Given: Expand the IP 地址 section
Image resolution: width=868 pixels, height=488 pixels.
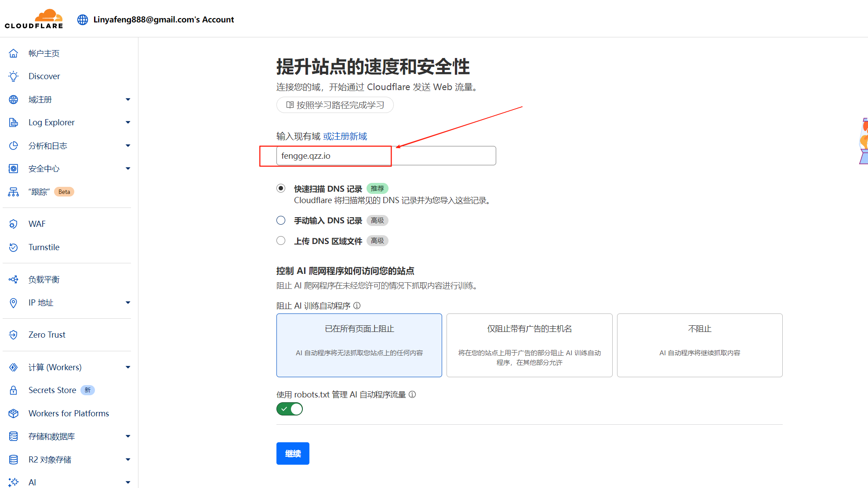Looking at the screenshot, I should (128, 302).
